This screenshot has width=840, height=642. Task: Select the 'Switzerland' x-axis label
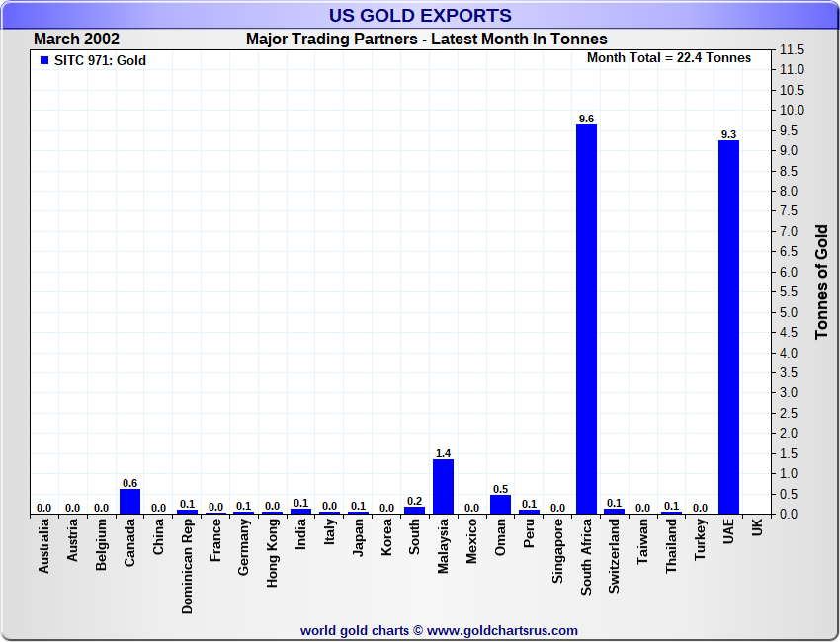pos(615,558)
